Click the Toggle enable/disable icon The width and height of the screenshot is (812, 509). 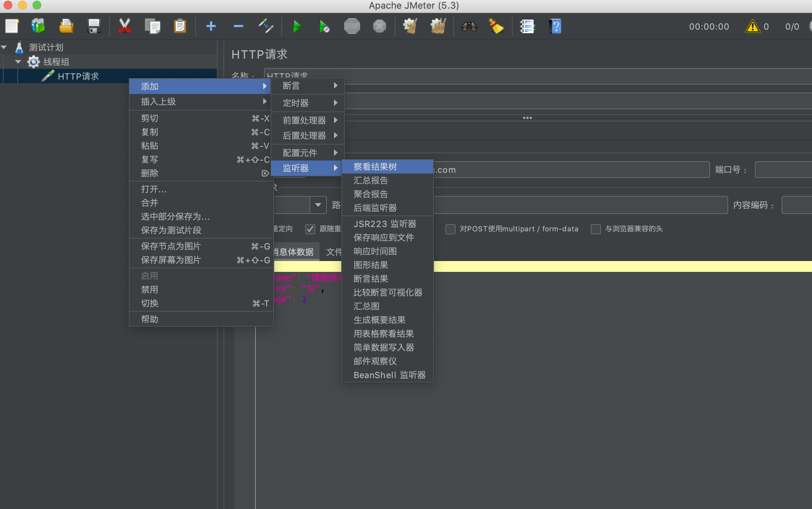tap(266, 26)
